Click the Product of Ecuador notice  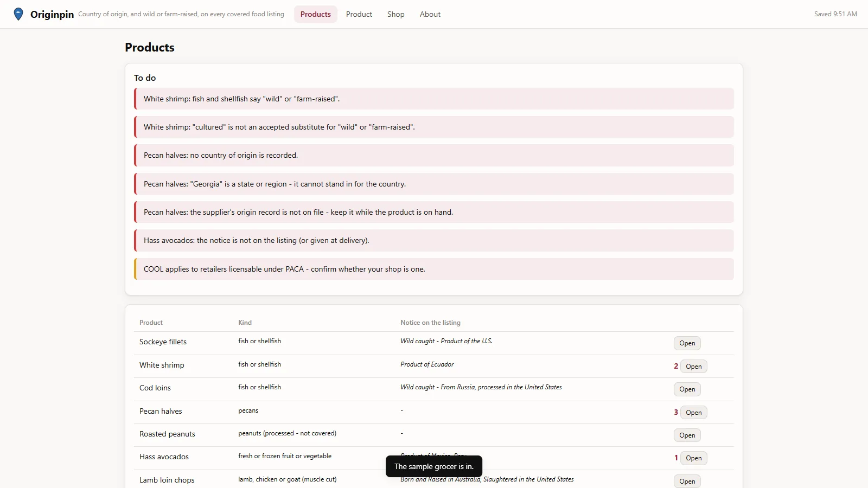click(427, 364)
